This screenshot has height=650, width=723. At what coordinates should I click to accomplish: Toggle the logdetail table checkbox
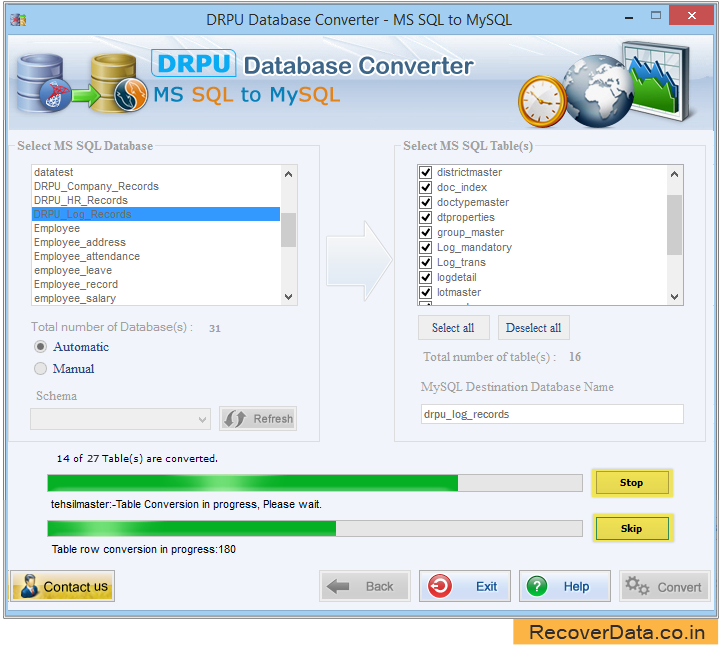[x=425, y=278]
